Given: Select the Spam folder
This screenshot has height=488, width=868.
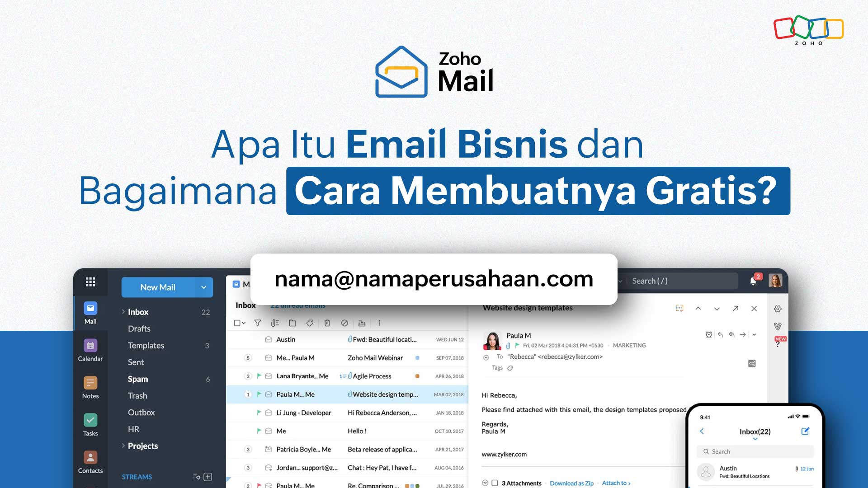Looking at the screenshot, I should pos(138,378).
